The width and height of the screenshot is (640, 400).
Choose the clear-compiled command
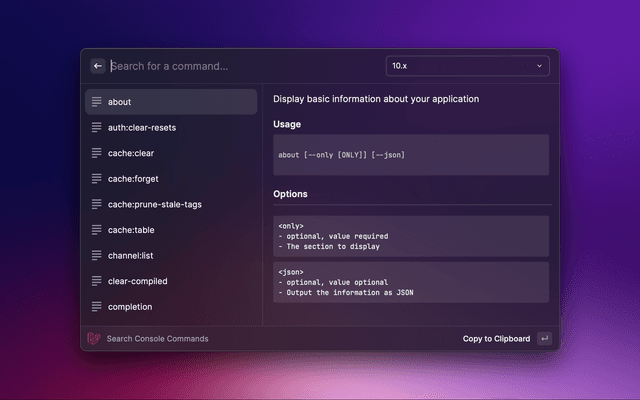click(138, 281)
